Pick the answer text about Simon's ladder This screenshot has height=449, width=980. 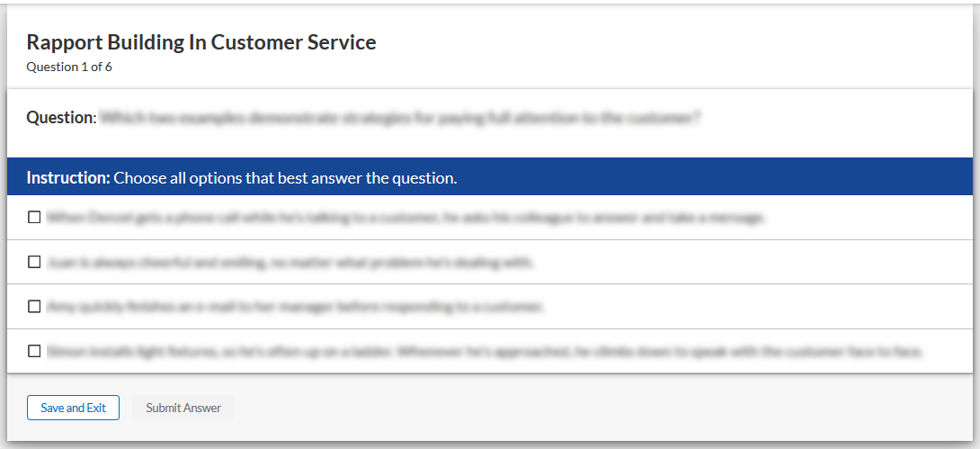pos(486,351)
